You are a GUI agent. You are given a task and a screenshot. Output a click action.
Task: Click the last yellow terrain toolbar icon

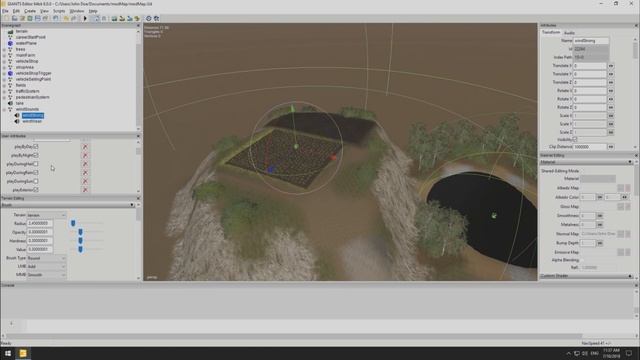tap(137, 18)
